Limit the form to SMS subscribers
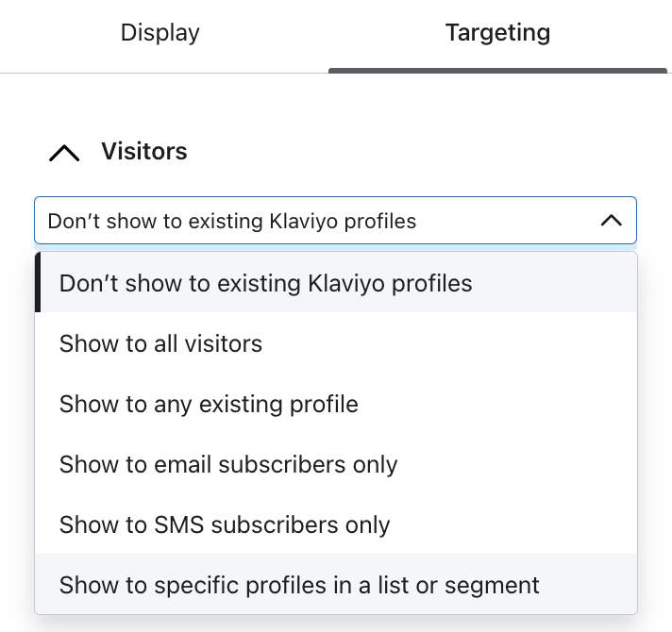This screenshot has width=672, height=632. click(225, 524)
